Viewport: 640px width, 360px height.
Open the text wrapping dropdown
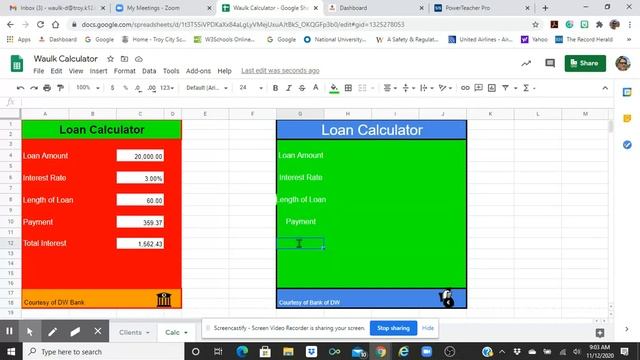click(x=427, y=88)
